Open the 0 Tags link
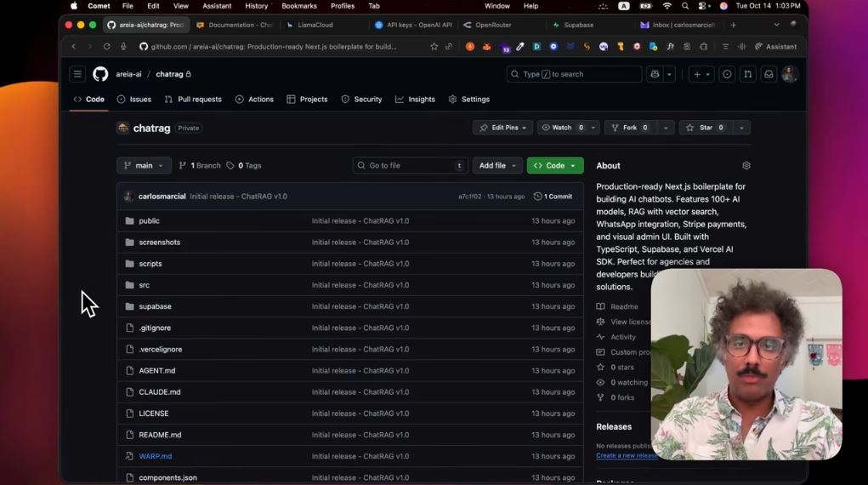 point(244,165)
